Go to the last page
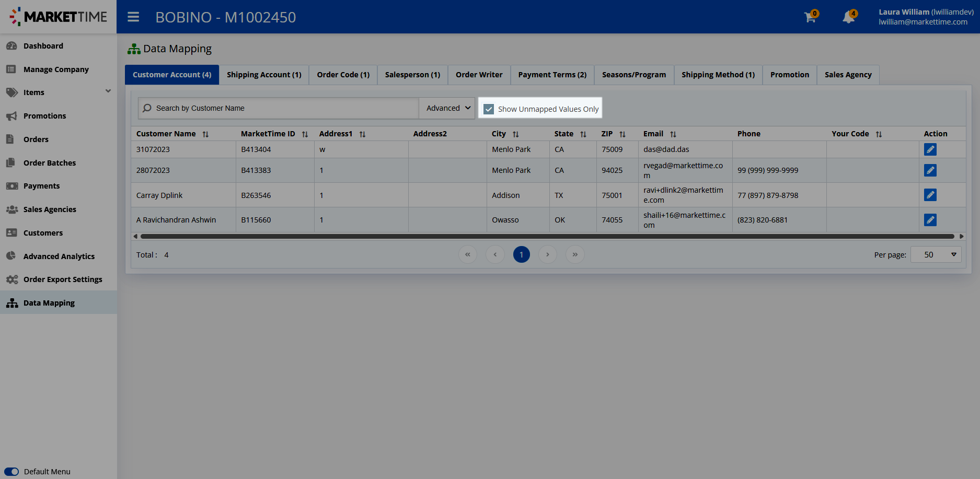980x479 pixels. click(x=575, y=254)
